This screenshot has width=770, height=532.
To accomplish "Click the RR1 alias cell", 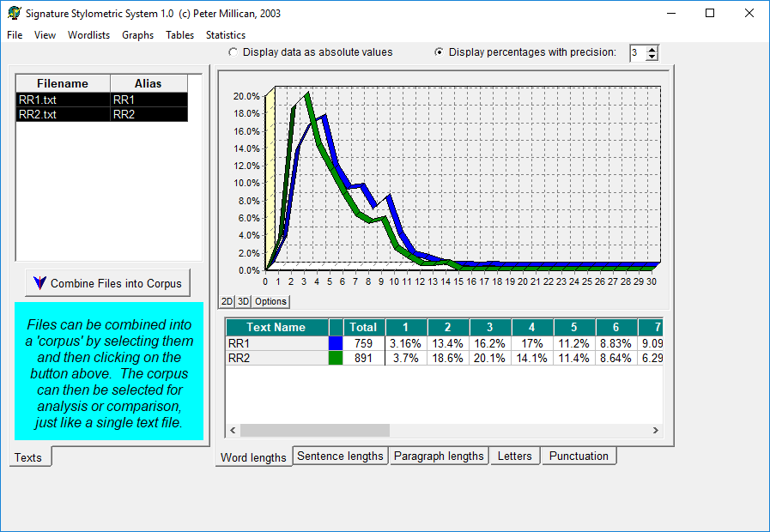I will click(x=149, y=100).
